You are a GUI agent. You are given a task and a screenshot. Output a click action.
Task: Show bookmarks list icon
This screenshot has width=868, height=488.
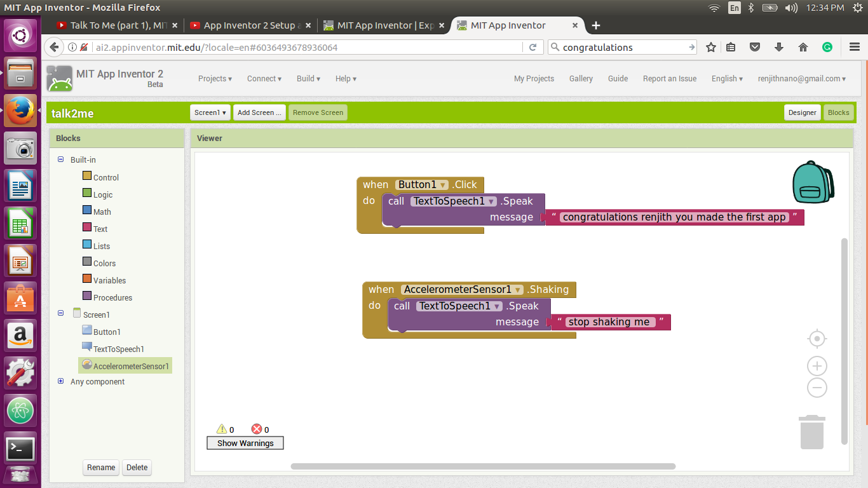point(731,47)
